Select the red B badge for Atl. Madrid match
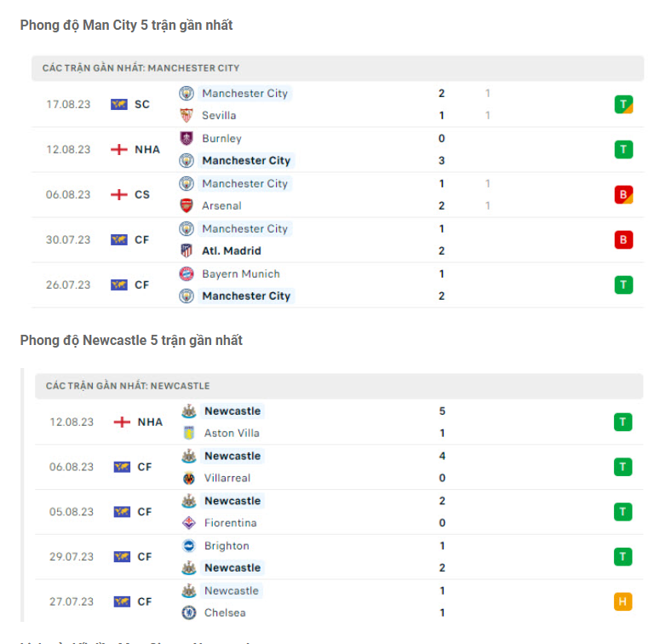 click(x=623, y=240)
